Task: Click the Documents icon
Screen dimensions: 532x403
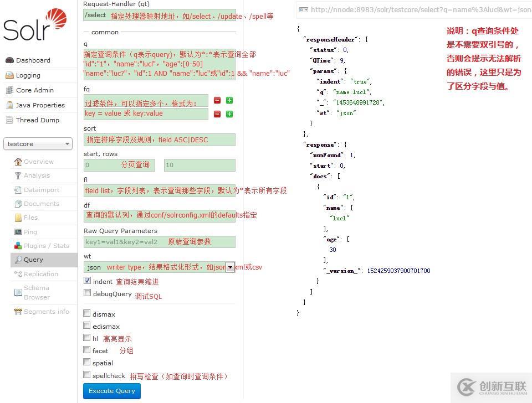Action: 18,204
